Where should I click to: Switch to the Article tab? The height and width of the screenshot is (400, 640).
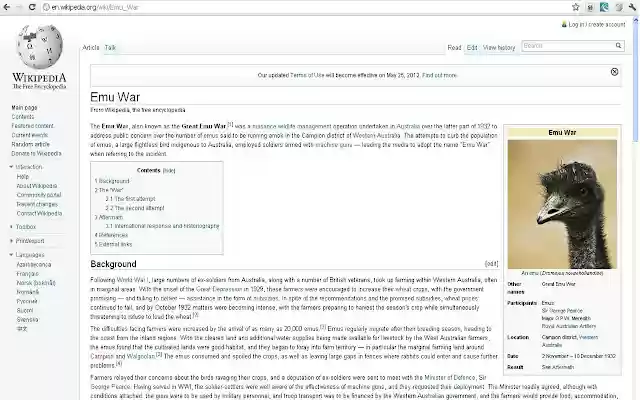(91, 47)
